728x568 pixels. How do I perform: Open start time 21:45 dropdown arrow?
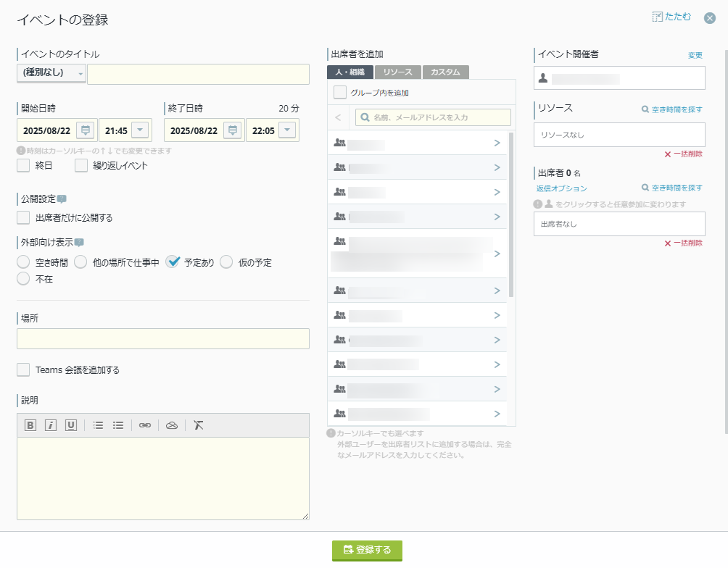coord(140,130)
